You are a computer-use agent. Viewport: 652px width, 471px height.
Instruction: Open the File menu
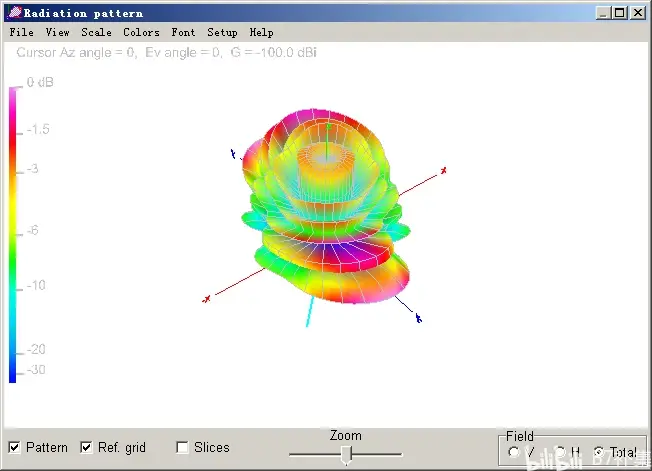pyautogui.click(x=21, y=32)
